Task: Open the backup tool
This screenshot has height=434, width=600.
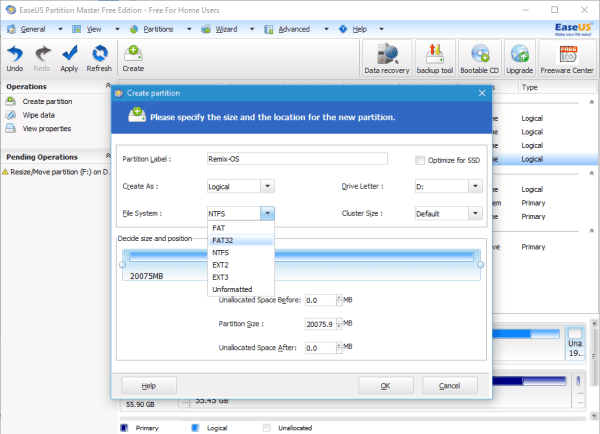Action: click(x=435, y=58)
